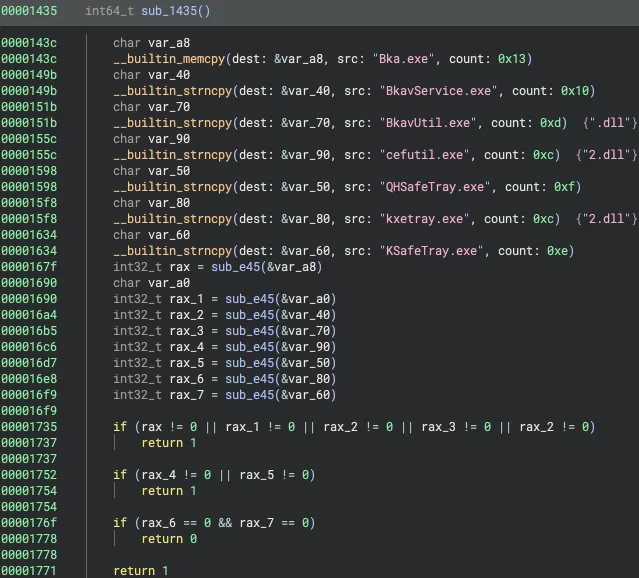
Task: Click address 000016c6
Action: (29, 347)
